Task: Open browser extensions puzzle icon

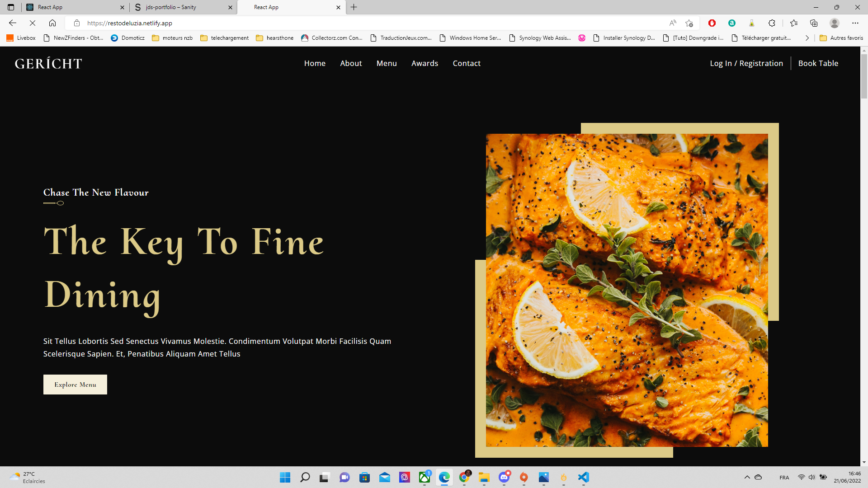Action: [772, 23]
